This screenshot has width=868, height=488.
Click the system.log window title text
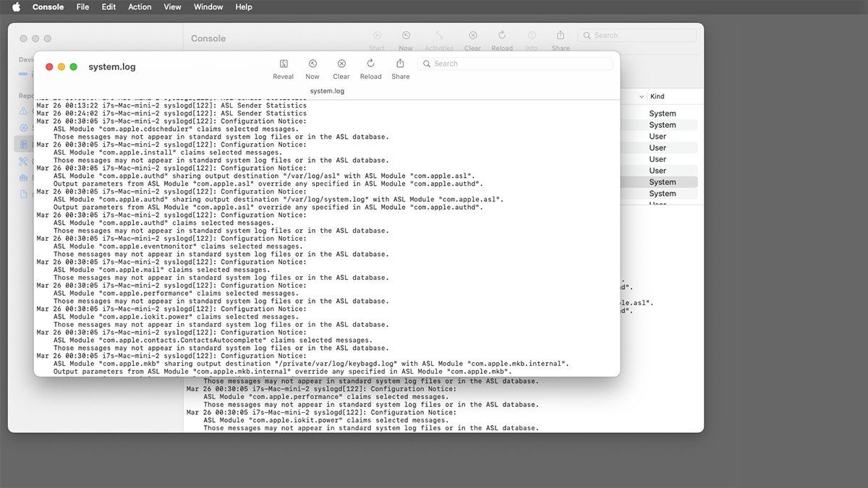point(112,67)
